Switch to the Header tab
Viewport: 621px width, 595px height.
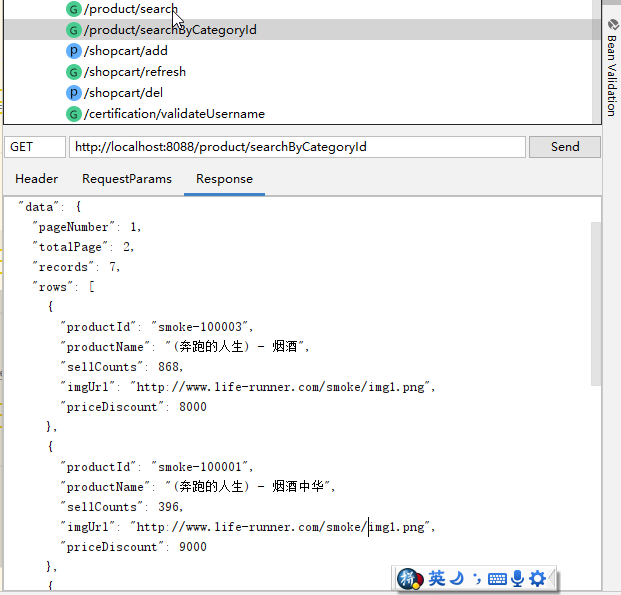(36, 179)
